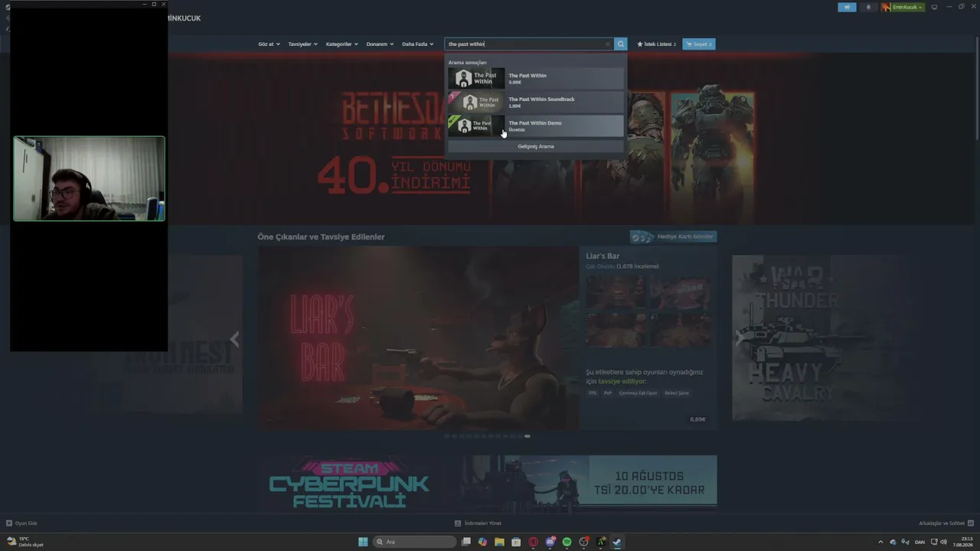Clear the search field with the X icon
This screenshot has height=551, width=980.
pyautogui.click(x=608, y=44)
